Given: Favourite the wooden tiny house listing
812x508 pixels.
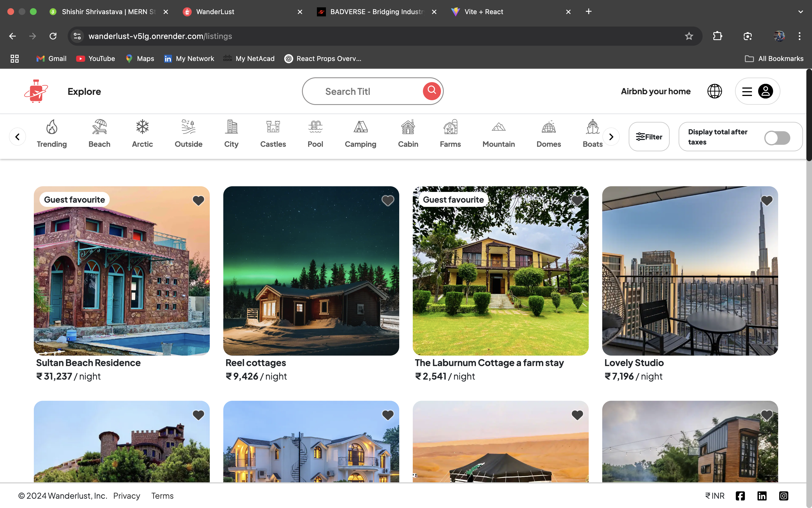Looking at the screenshot, I should 767,415.
